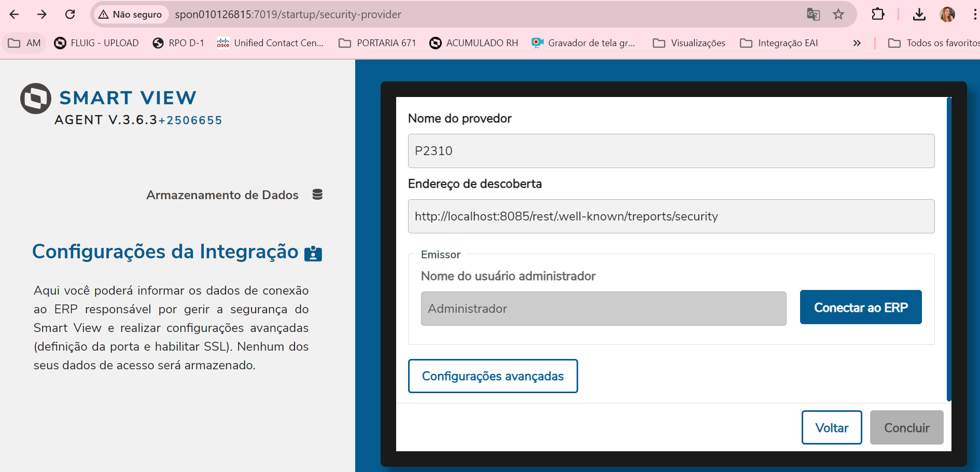Finish setup with the Concluir button
Screen dimensions: 980x472
click(x=907, y=427)
